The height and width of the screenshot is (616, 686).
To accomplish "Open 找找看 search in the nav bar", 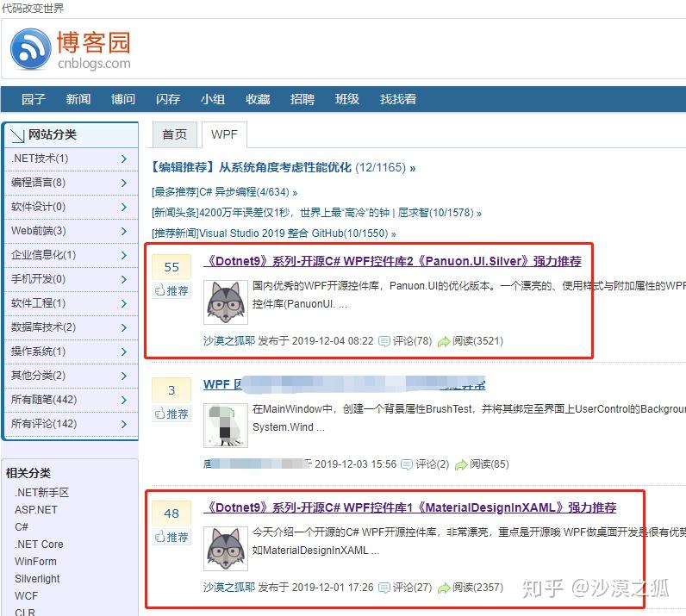I will [x=397, y=99].
